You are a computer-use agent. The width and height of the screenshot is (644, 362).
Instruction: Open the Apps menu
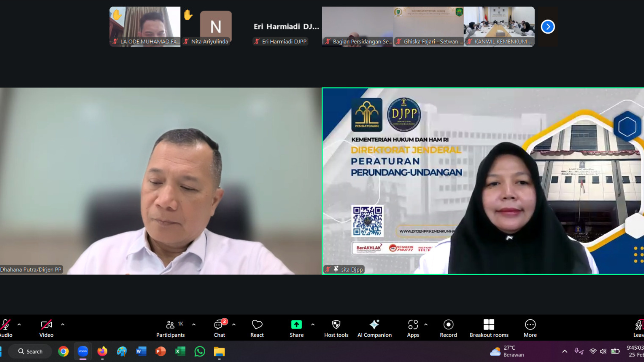[x=413, y=328]
